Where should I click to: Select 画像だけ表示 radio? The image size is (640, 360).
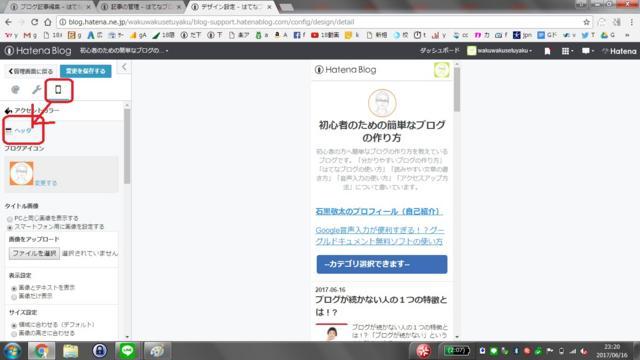14,296
